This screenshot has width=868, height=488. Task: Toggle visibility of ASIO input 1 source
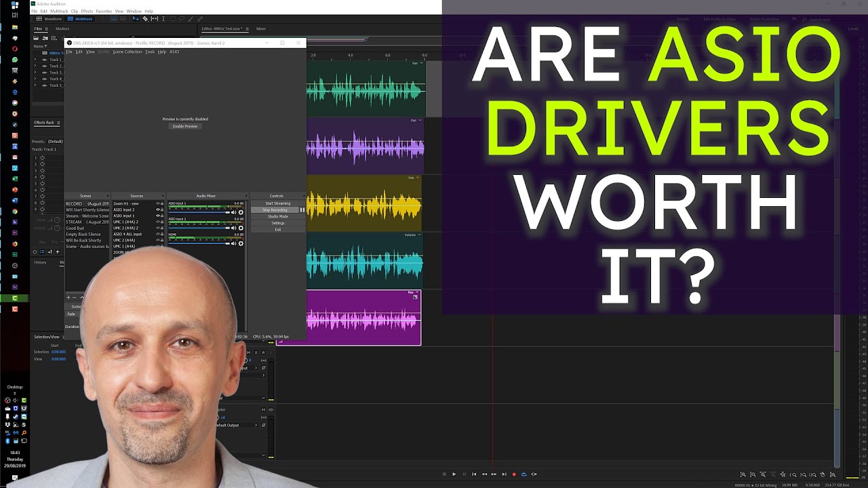point(158,216)
